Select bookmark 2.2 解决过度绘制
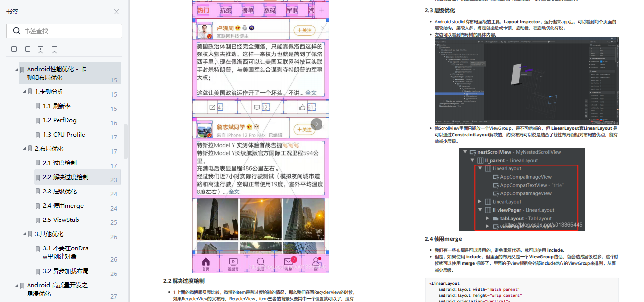The height and width of the screenshot is (302, 644). [x=65, y=177]
